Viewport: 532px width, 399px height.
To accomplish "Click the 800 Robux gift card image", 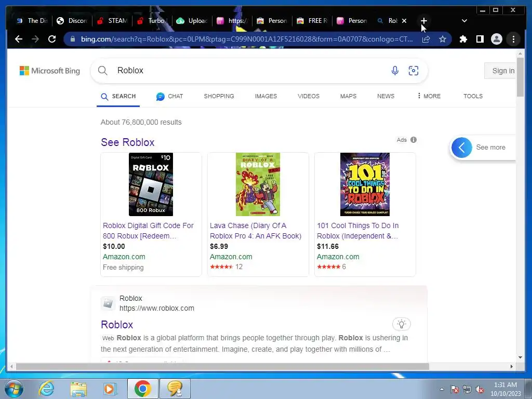I will [x=151, y=184].
